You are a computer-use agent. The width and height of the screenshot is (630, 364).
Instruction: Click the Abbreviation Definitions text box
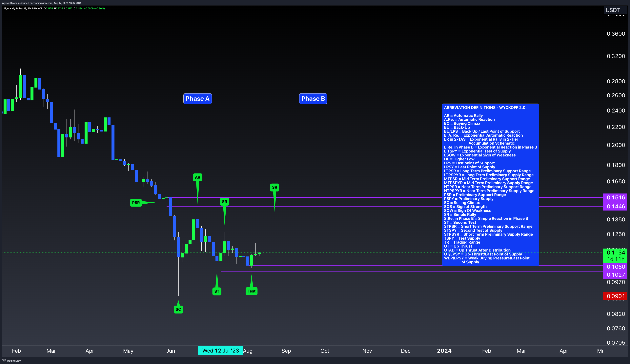click(x=490, y=185)
